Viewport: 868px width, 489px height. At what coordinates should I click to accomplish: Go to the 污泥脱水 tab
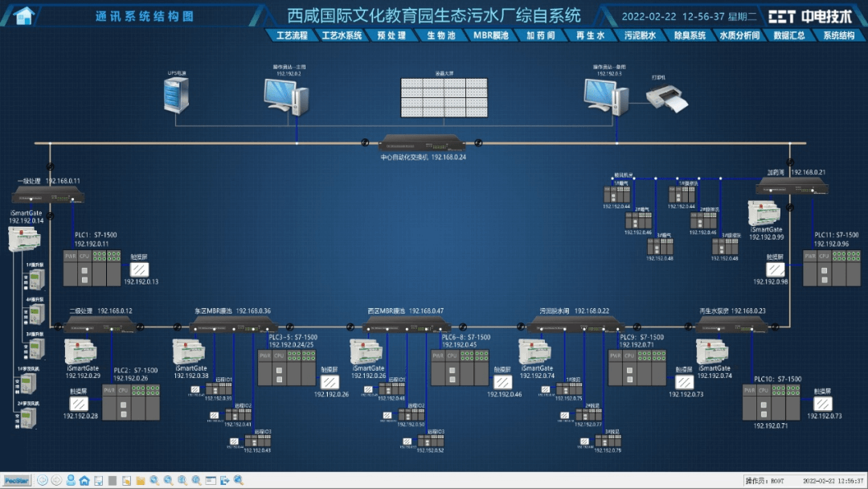coord(640,35)
